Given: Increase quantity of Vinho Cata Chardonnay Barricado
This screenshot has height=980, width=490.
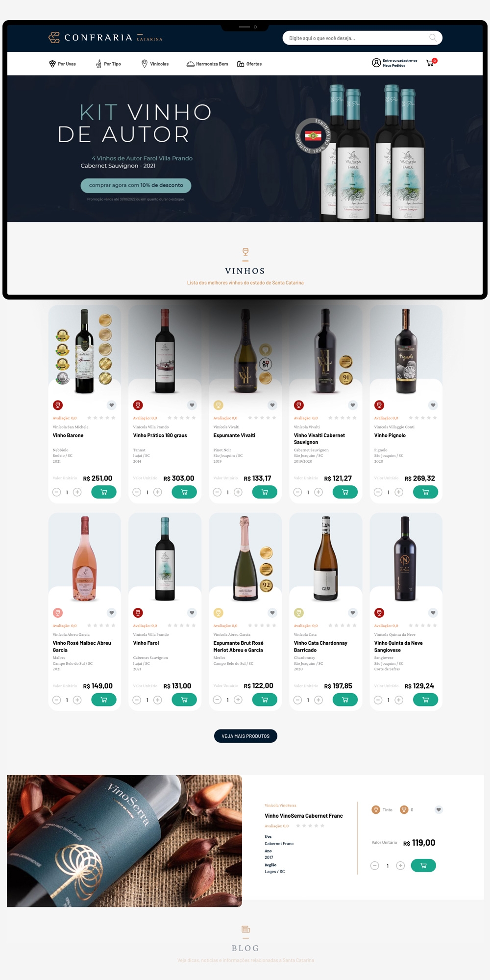Looking at the screenshot, I should [318, 700].
